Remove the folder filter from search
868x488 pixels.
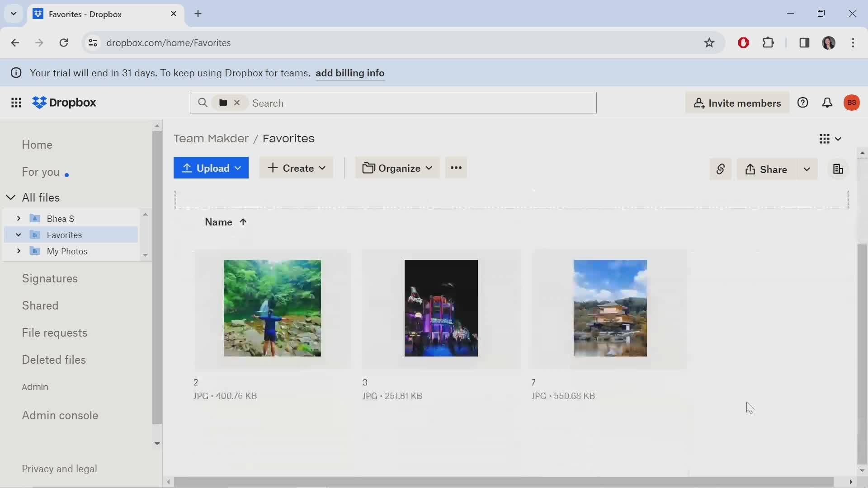[x=237, y=103]
